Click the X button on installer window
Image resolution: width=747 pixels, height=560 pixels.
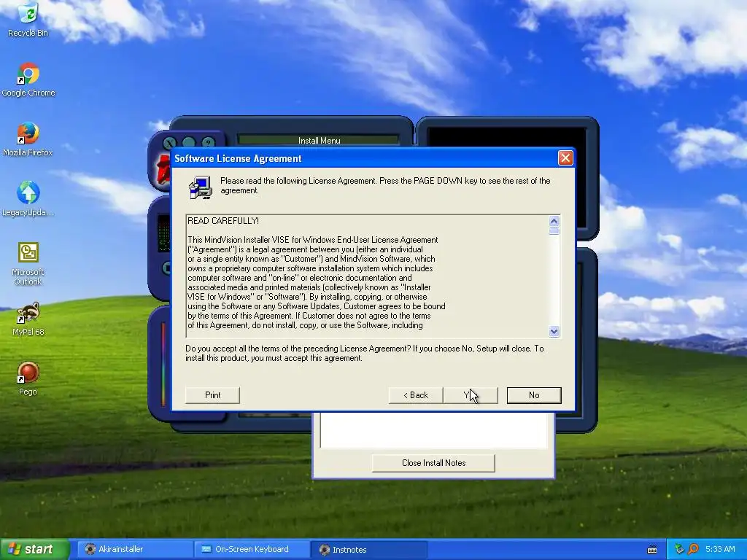(169, 142)
